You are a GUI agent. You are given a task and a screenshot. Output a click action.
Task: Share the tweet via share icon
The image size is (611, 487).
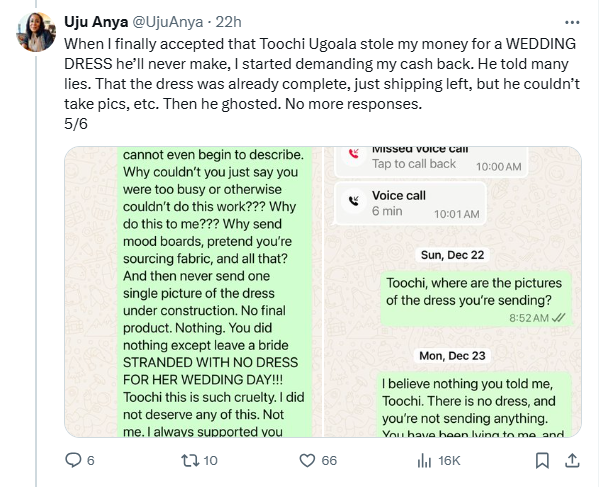coord(573,461)
